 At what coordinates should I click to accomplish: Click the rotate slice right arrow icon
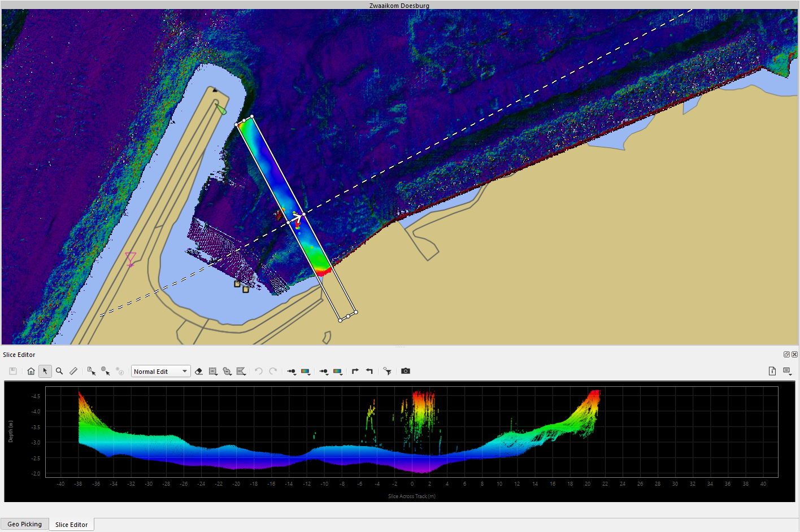point(355,371)
